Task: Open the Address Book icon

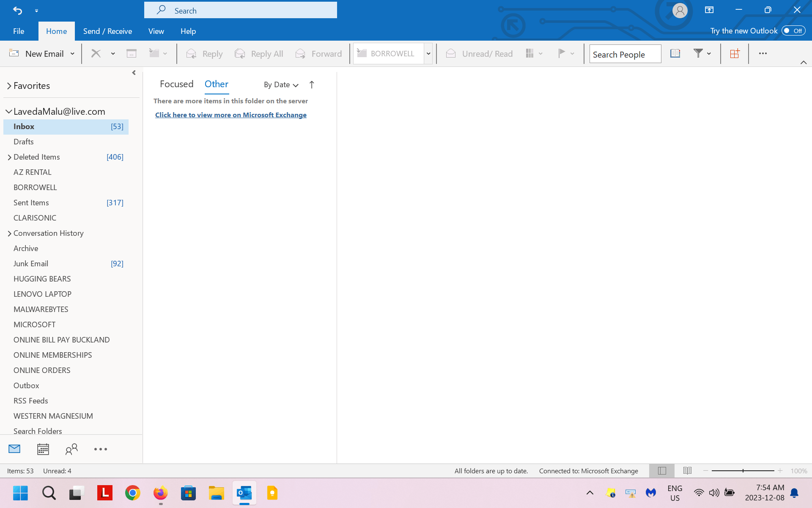Action: pos(675,53)
